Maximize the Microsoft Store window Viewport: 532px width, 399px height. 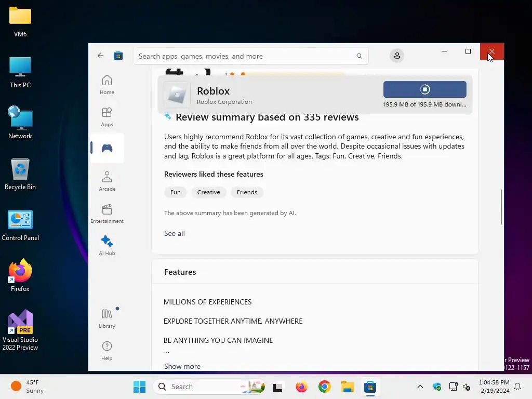click(x=468, y=51)
